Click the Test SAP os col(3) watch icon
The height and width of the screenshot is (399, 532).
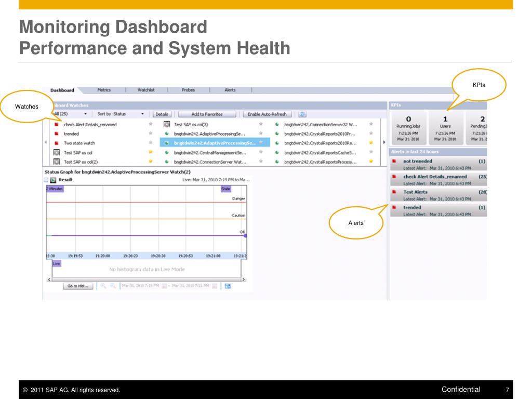click(x=167, y=125)
